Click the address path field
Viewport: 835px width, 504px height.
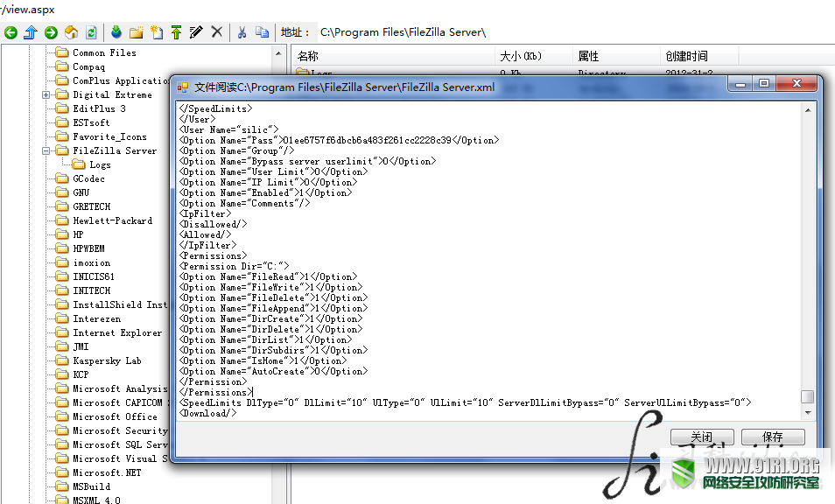tap(575, 32)
